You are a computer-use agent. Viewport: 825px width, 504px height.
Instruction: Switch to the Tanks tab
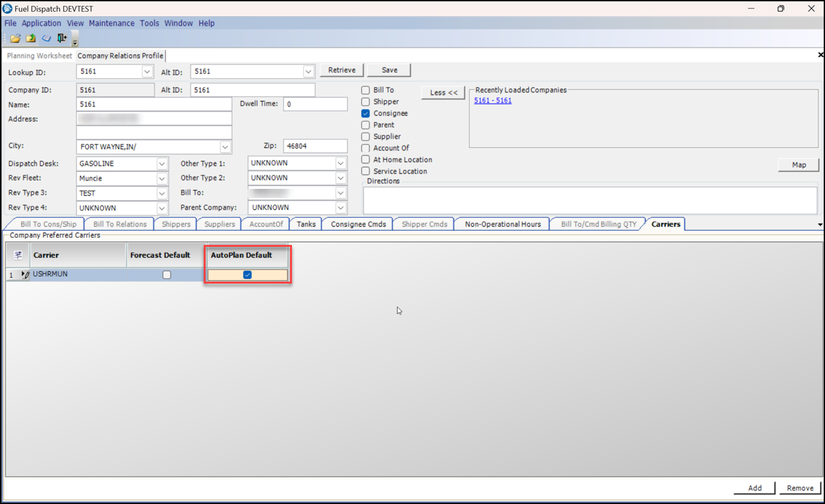pos(306,224)
